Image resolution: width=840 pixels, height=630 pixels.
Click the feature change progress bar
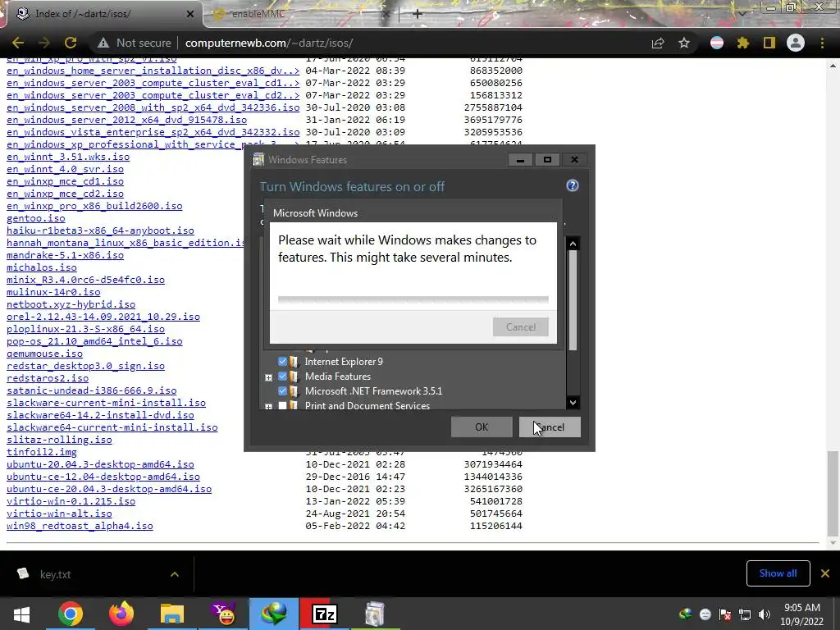point(413,299)
